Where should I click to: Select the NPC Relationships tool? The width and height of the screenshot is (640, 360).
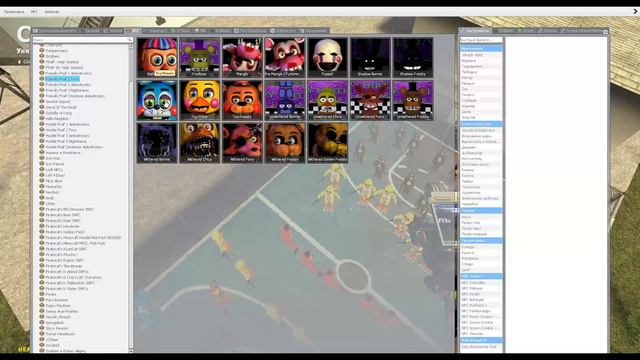pos(481,311)
